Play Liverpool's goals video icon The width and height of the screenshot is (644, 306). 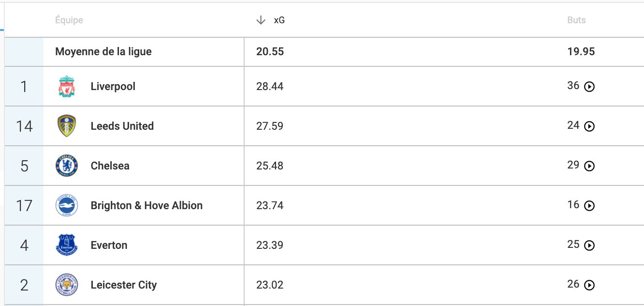click(589, 87)
